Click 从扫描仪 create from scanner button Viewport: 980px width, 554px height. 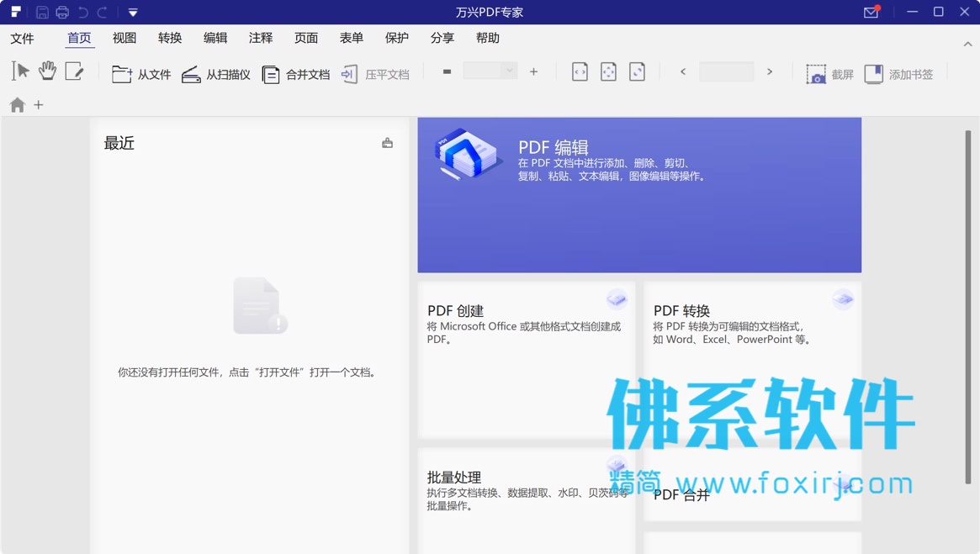215,74
